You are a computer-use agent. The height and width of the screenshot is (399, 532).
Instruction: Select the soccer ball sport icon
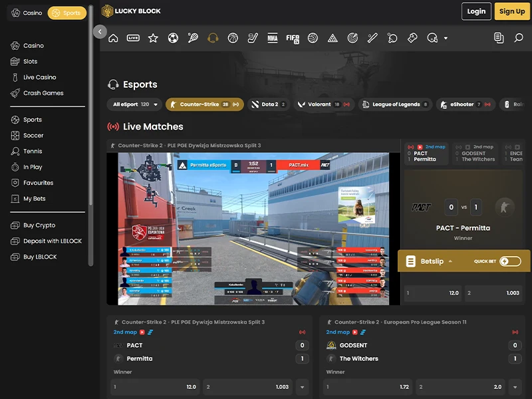(x=173, y=38)
